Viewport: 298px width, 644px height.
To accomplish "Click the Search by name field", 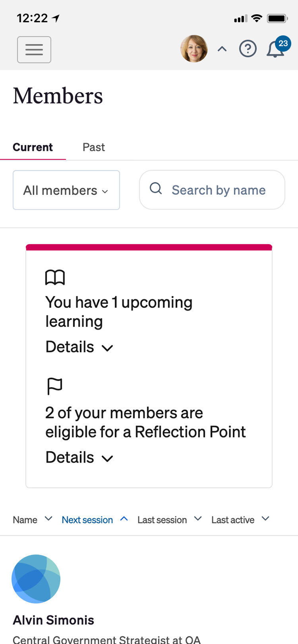I will point(219,190).
